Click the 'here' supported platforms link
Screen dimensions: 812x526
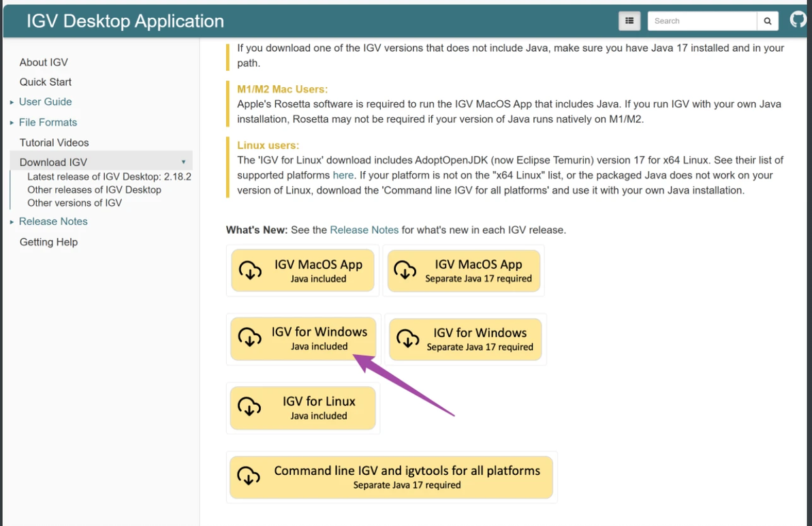(x=343, y=175)
